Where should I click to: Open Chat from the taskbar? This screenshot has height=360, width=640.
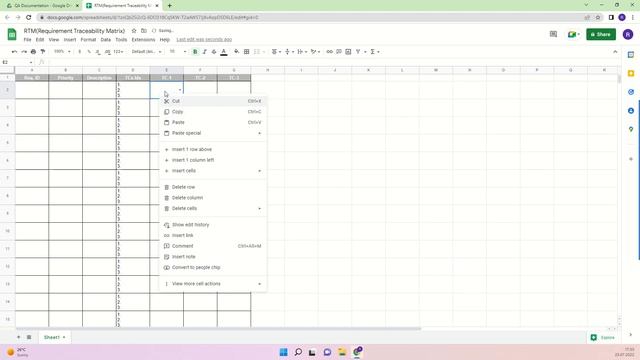coord(327,352)
